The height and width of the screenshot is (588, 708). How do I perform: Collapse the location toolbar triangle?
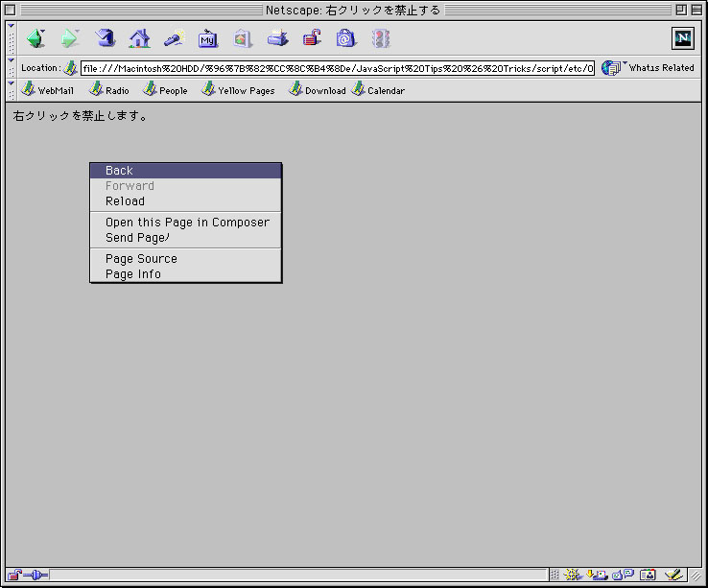click(x=12, y=59)
